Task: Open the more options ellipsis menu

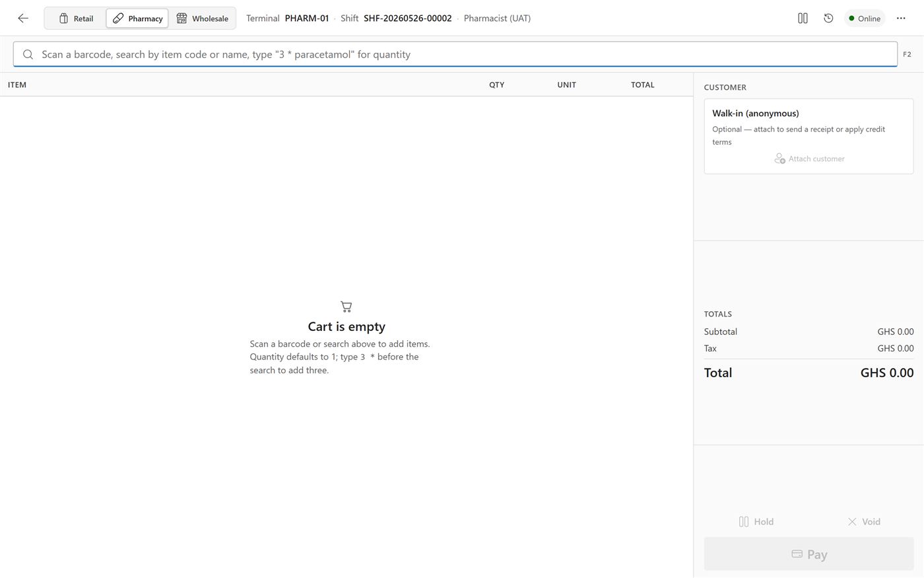Action: coord(901,18)
